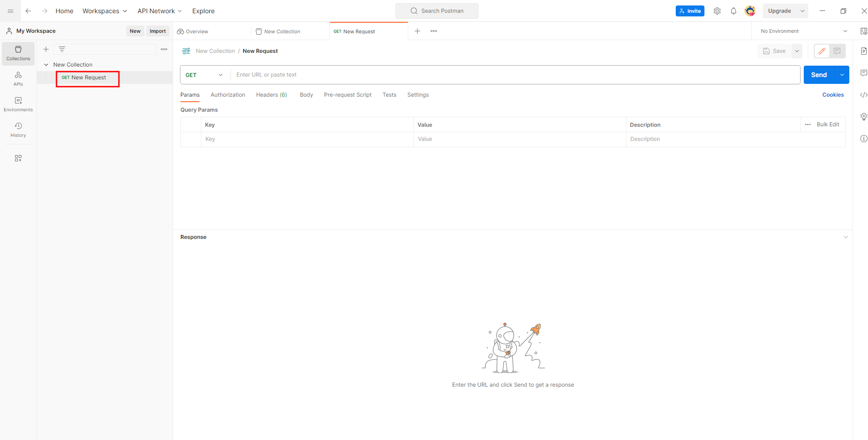This screenshot has height=440, width=868.
Task: Switch to the New Collection tab
Action: [x=290, y=31]
